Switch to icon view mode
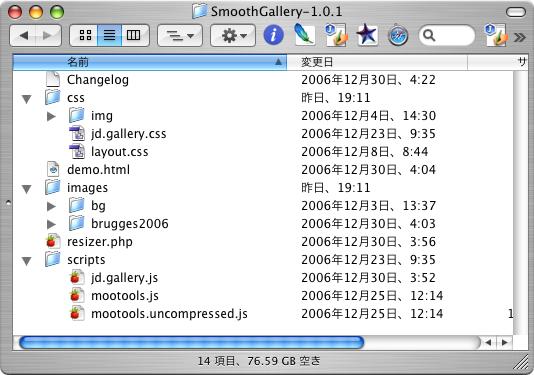The width and height of the screenshot is (534, 375). pos(84,35)
